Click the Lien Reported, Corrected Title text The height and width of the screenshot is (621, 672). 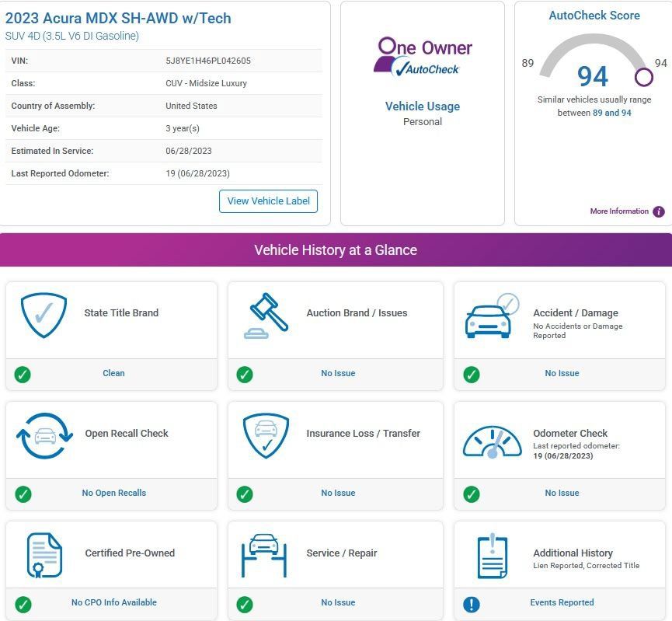coord(587,566)
